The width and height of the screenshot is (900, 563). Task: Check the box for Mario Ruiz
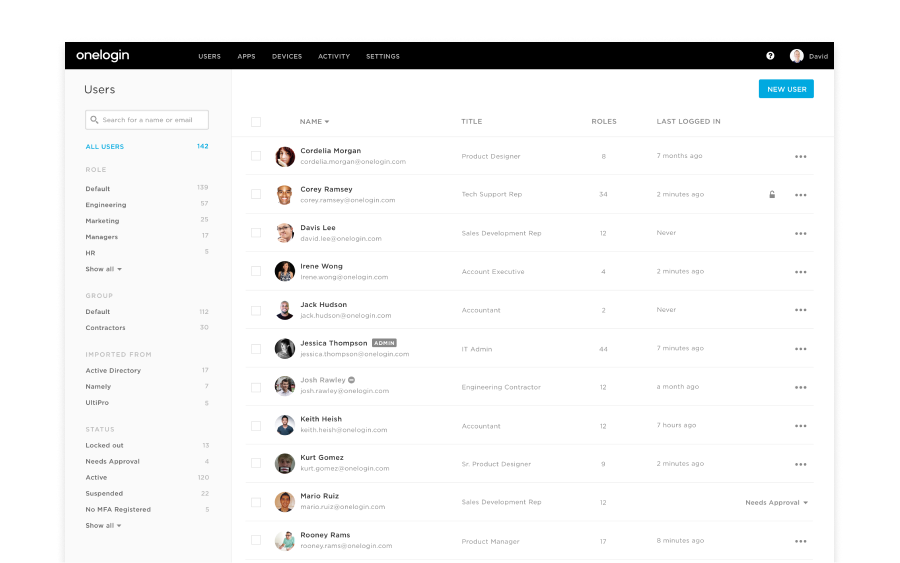256,502
